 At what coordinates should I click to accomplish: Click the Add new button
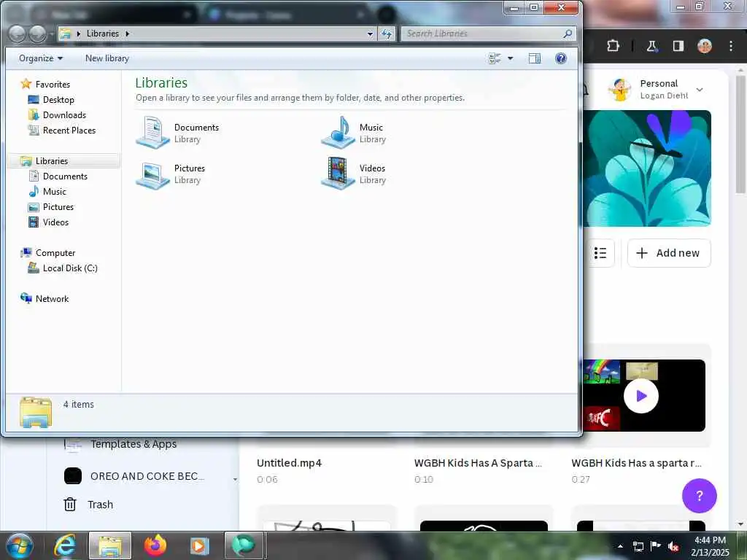tap(669, 253)
